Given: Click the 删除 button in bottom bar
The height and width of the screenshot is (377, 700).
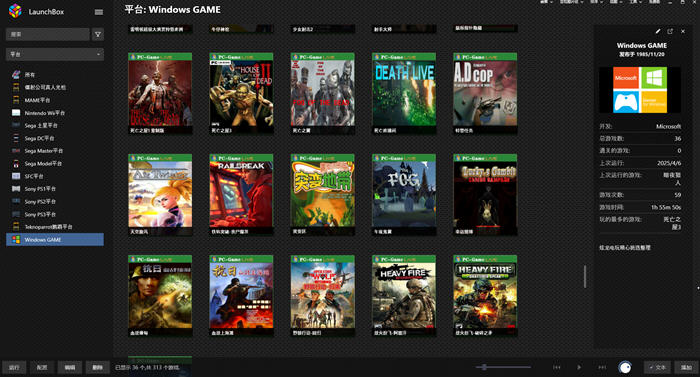Looking at the screenshot, I should point(98,367).
